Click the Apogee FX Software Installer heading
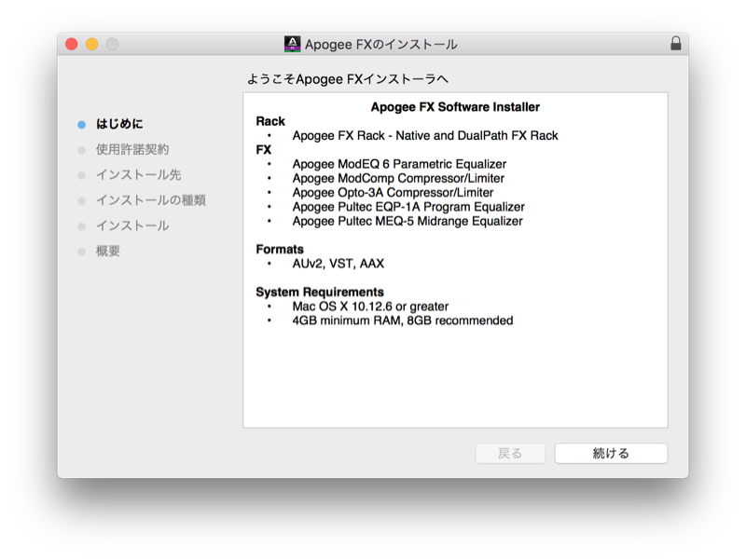The height and width of the screenshot is (560, 746). click(x=455, y=107)
